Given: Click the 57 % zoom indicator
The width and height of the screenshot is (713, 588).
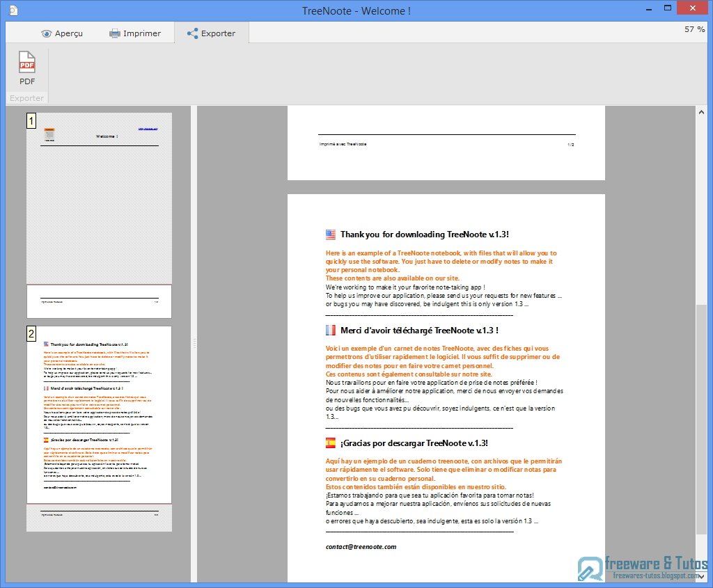Looking at the screenshot, I should [694, 29].
